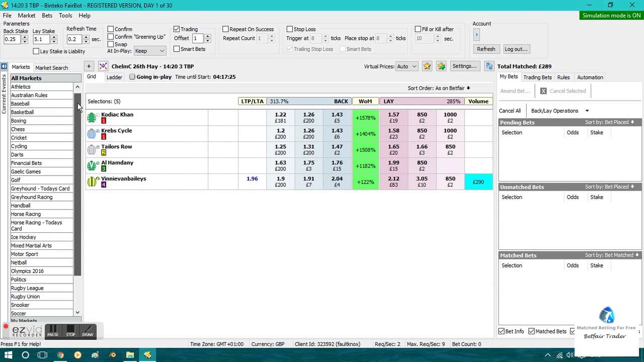Enable the Stop Loss checkbox
This screenshot has height=362, width=644.
(289, 29)
